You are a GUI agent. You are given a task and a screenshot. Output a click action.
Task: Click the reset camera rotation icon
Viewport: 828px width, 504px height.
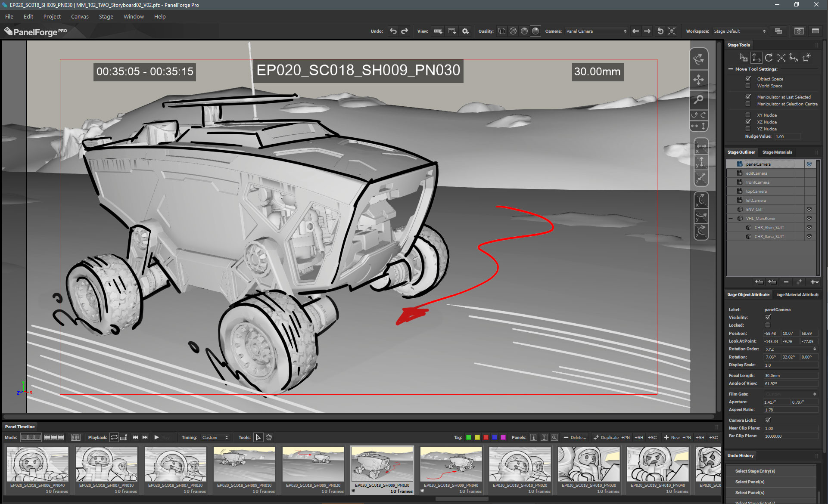point(660,31)
